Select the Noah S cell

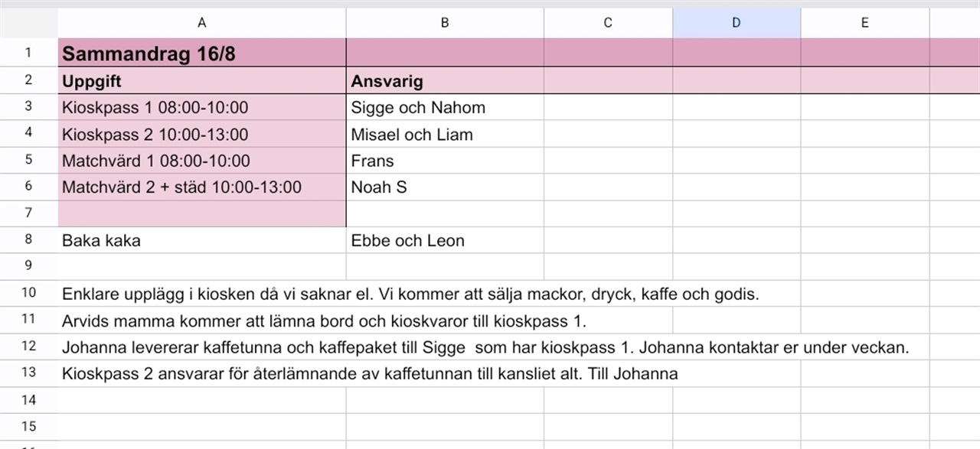(445, 187)
